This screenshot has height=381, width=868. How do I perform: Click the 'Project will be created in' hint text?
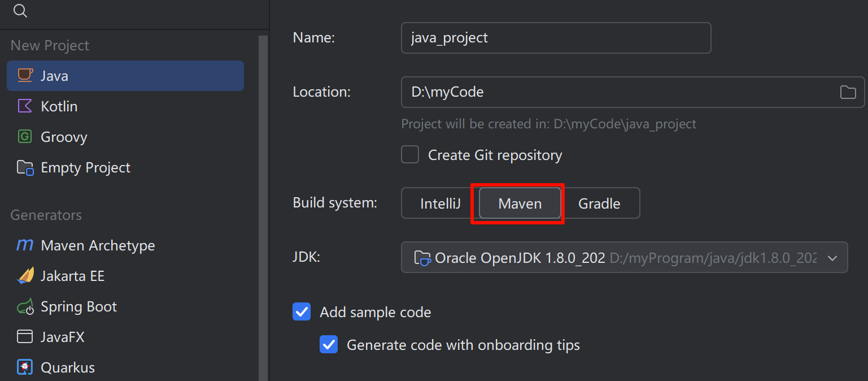click(x=548, y=124)
